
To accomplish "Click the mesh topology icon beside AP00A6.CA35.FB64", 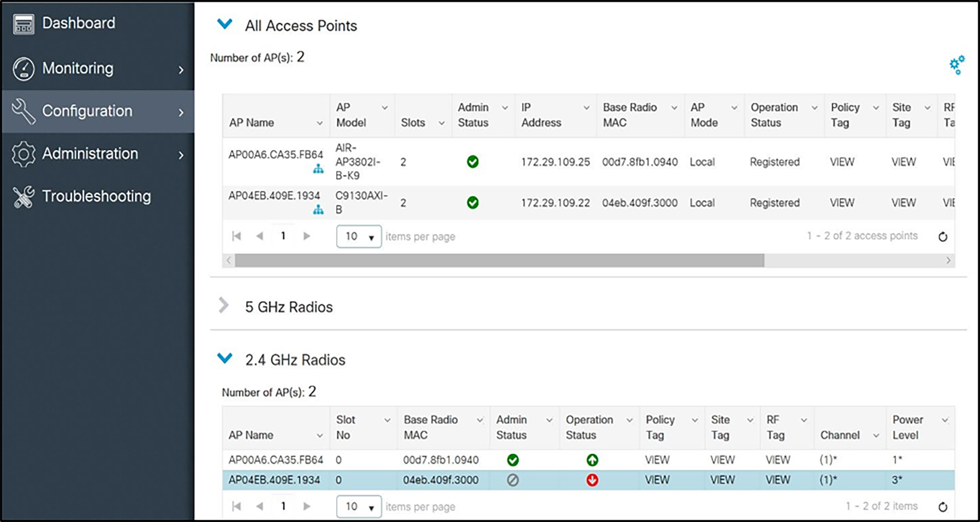I will click(318, 170).
